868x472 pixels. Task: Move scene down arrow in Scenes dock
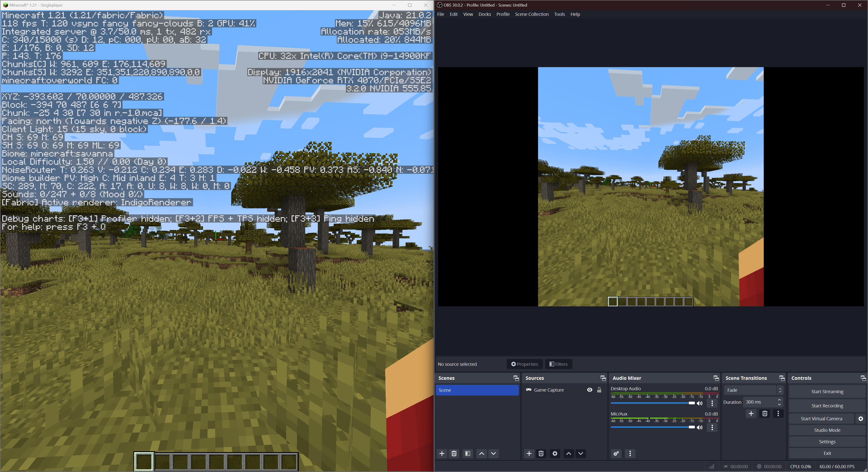click(x=493, y=453)
